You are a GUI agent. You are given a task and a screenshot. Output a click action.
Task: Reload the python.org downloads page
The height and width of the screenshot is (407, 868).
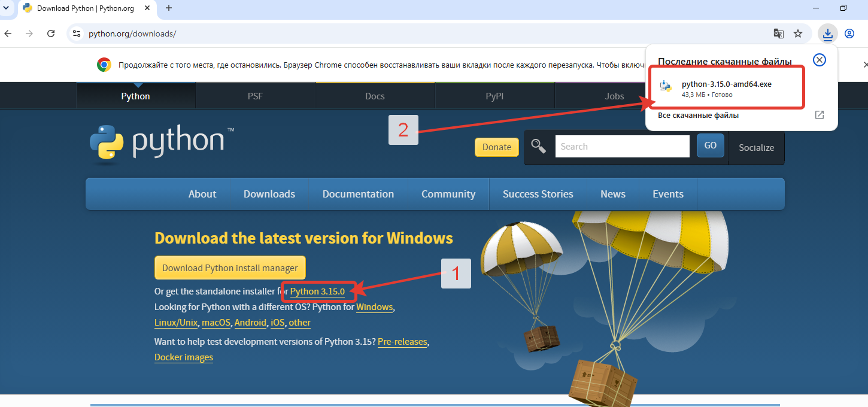(x=51, y=34)
